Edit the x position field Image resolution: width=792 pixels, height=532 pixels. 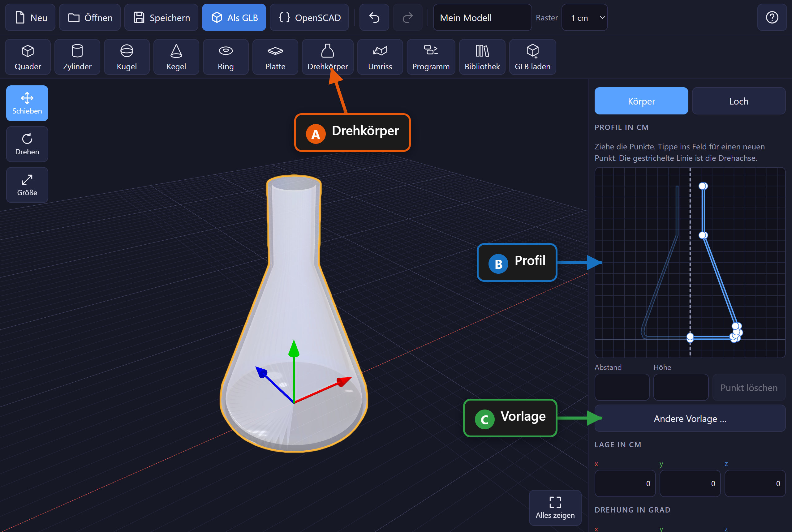pyautogui.click(x=625, y=483)
